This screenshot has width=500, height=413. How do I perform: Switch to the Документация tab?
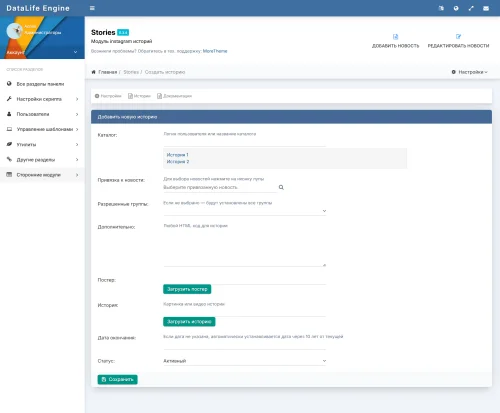tap(174, 96)
